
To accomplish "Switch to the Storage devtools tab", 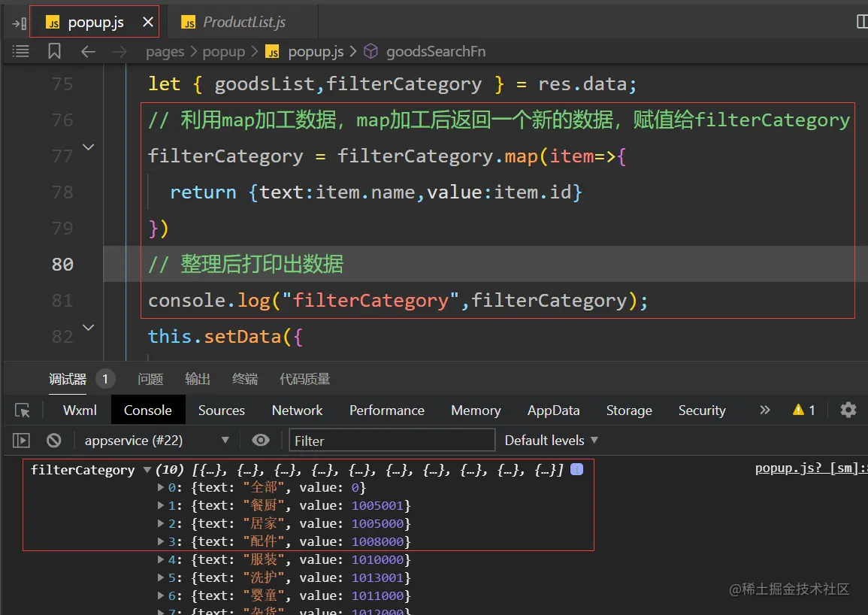I will [630, 411].
